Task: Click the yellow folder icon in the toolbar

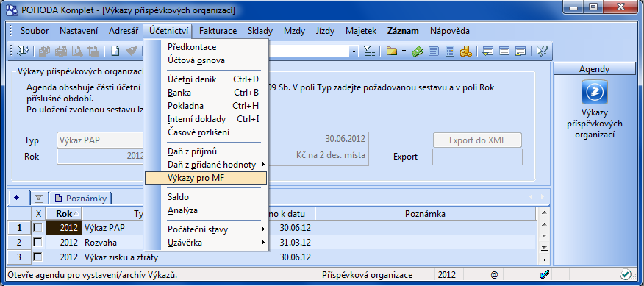Action: pos(393,51)
